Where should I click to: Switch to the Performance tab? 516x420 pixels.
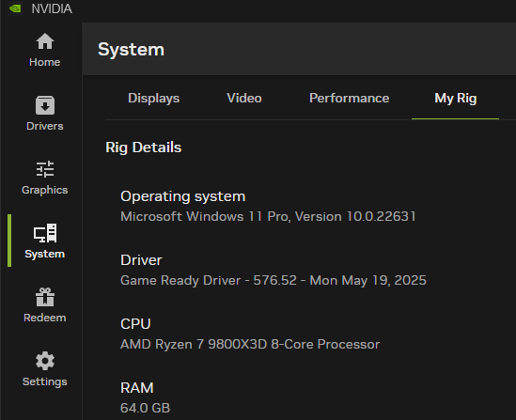[x=349, y=98]
